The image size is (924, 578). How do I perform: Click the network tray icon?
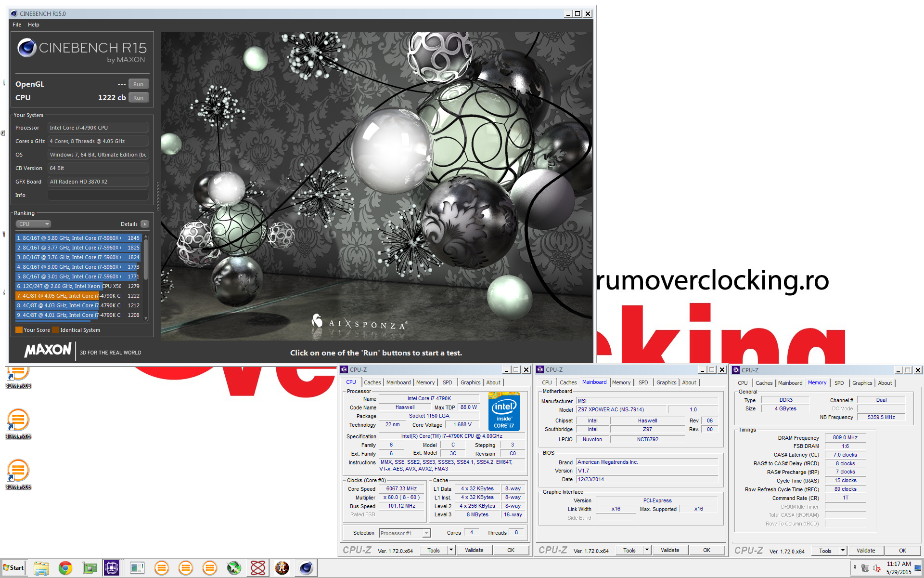click(865, 568)
